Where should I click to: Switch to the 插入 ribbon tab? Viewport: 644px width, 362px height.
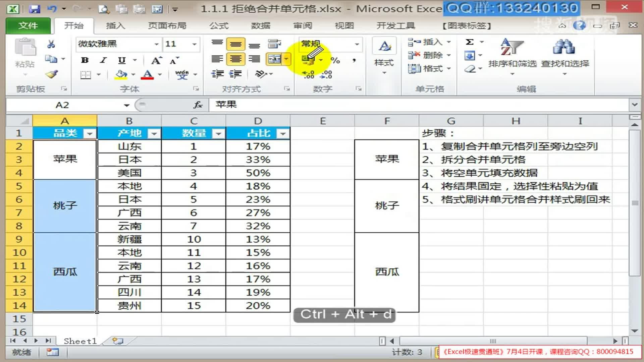click(x=115, y=25)
